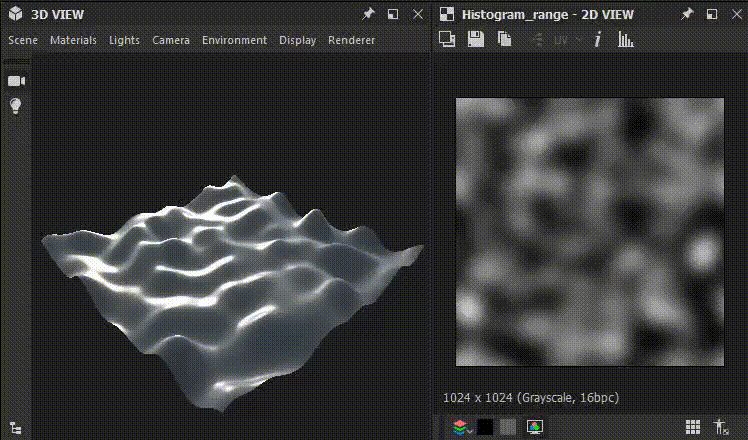Screen dimensions: 748x440
Task: Open the color channels layers dropdown
Action: click(462, 427)
